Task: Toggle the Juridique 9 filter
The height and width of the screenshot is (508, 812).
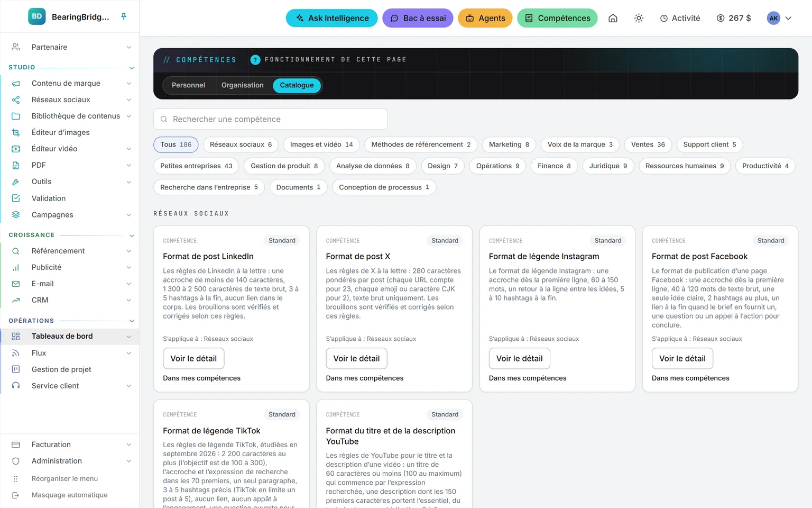Action: (608, 166)
